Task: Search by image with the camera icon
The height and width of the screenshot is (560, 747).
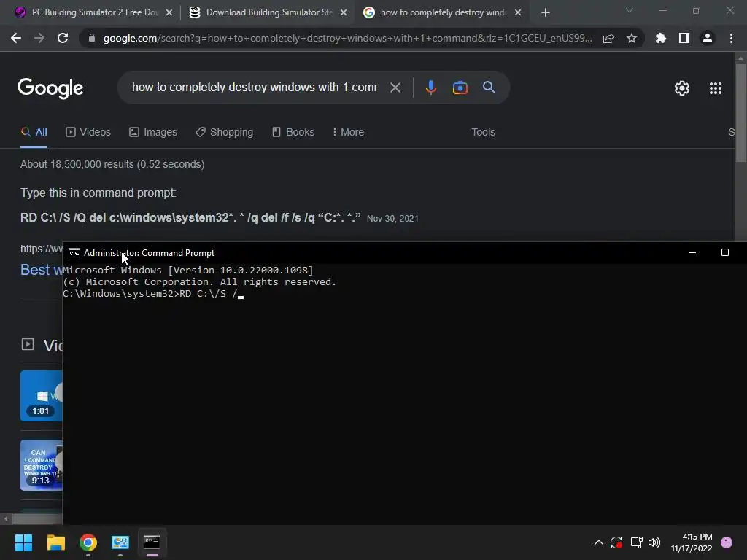Action: point(460,87)
